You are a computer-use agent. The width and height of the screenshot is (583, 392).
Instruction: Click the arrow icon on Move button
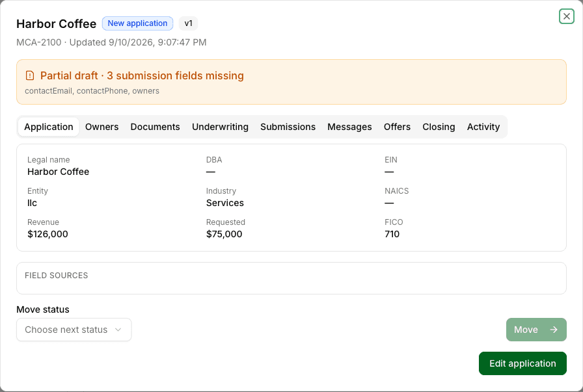click(x=554, y=330)
